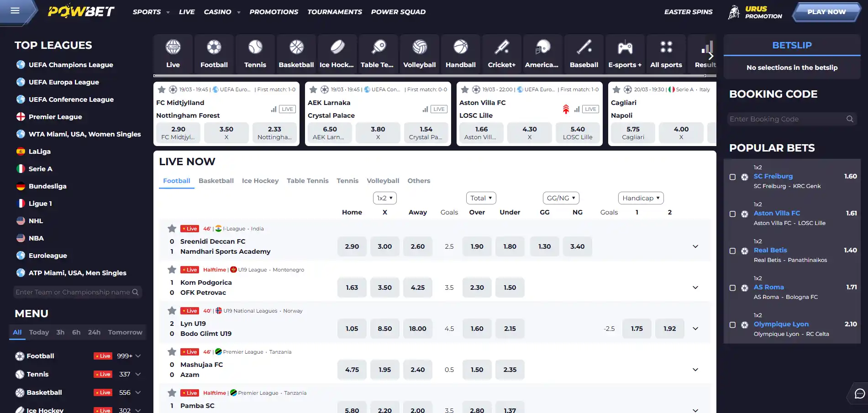Open the Urus promotion logo
The image size is (868, 413).
coord(755,12)
